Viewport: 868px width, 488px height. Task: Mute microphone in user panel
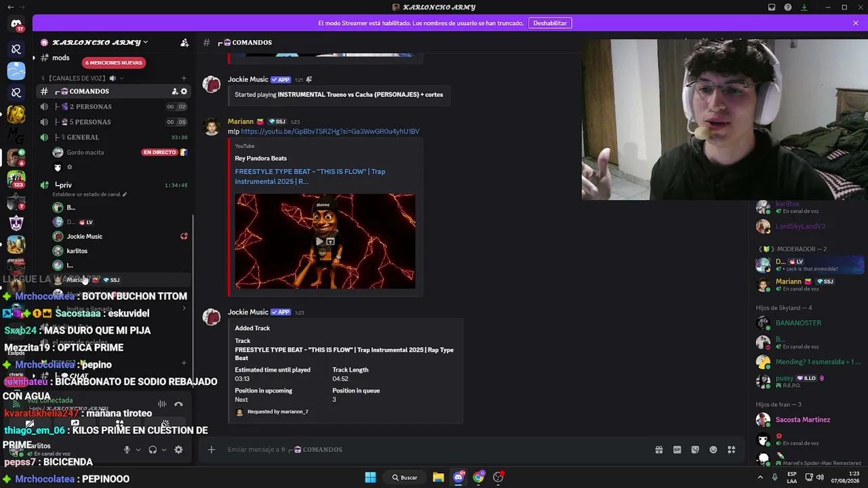point(127,449)
